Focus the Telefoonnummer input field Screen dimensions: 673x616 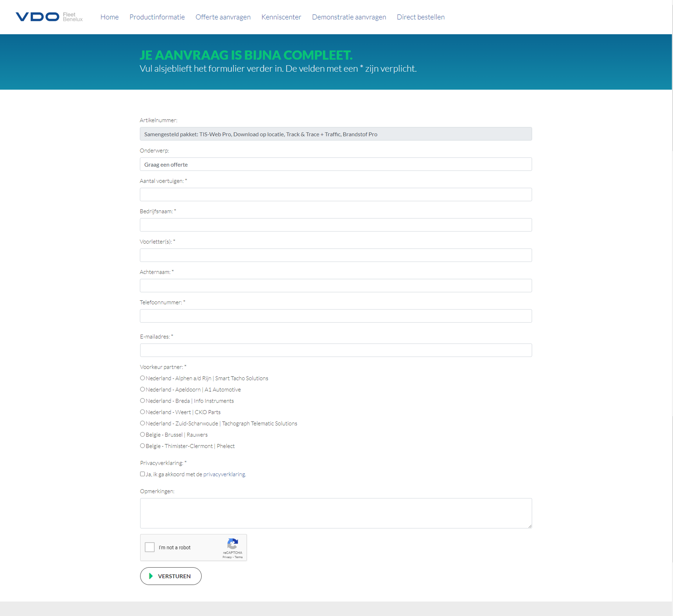pos(336,316)
